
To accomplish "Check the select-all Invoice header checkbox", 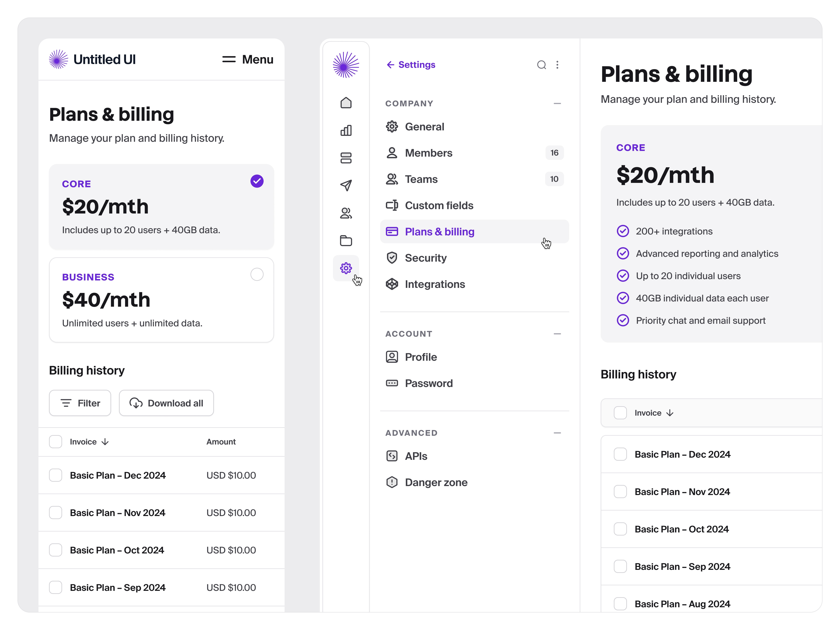I will pyautogui.click(x=56, y=442).
